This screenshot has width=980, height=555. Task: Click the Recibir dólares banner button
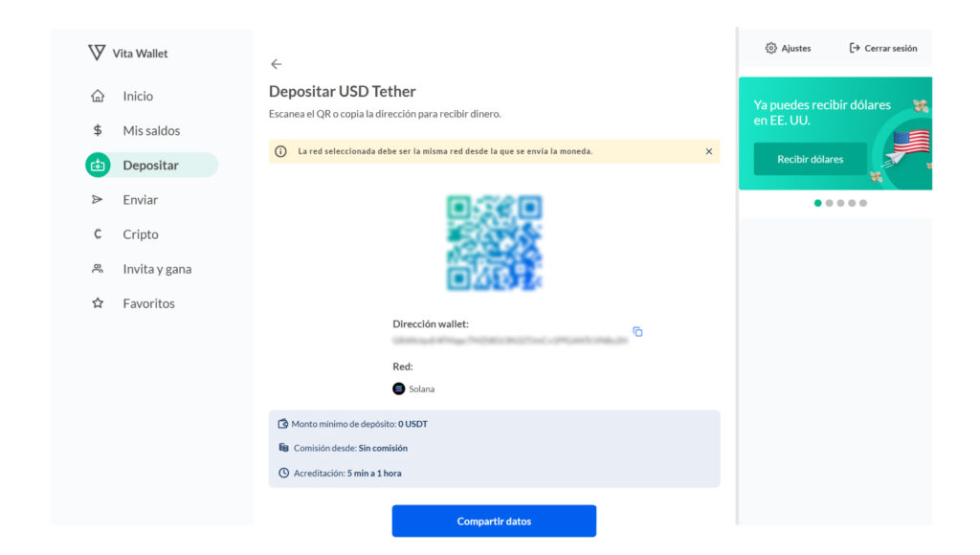click(810, 159)
